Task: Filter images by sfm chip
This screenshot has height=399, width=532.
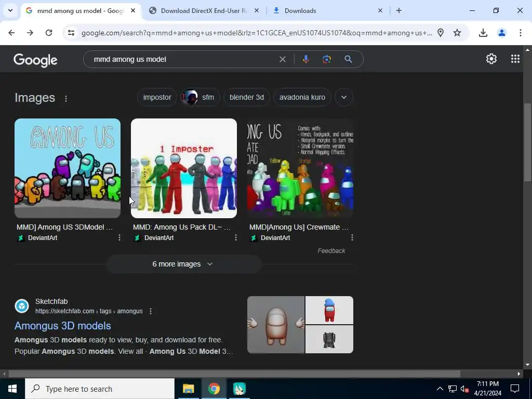Action: (x=200, y=97)
